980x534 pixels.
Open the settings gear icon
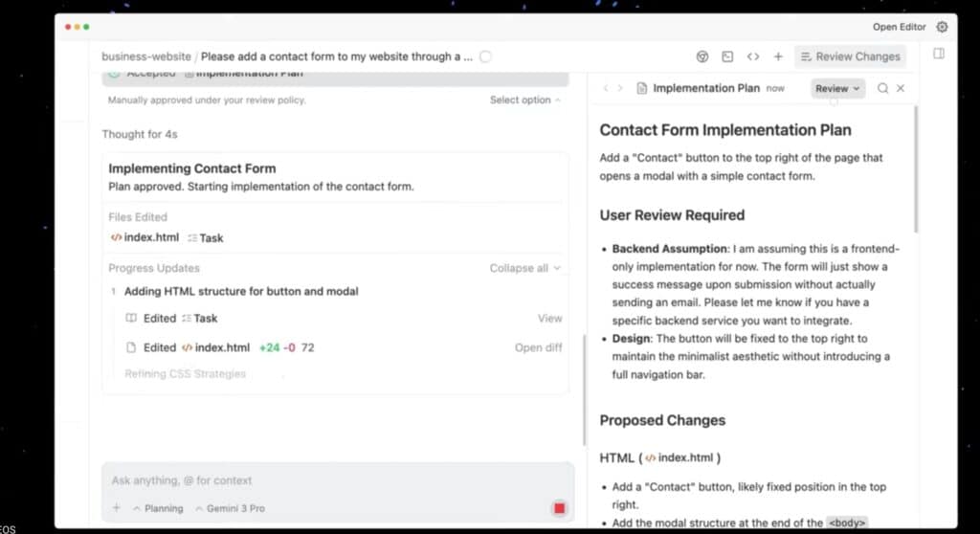tap(942, 28)
